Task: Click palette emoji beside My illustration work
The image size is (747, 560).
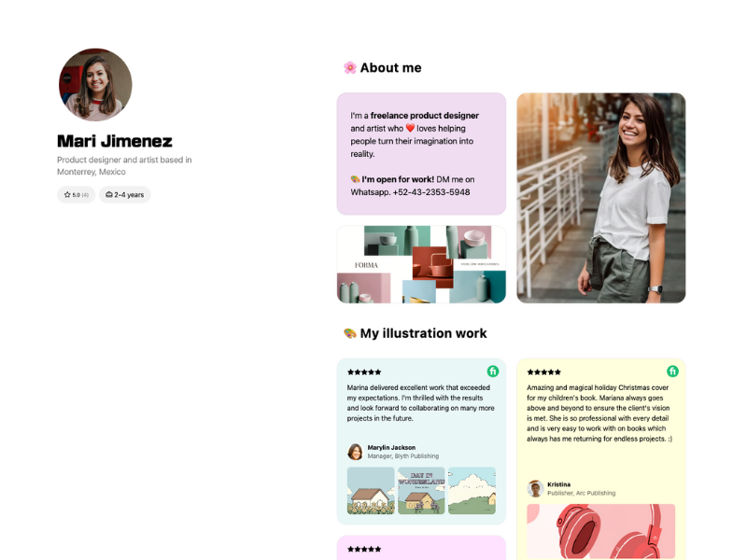Action: pyautogui.click(x=350, y=333)
